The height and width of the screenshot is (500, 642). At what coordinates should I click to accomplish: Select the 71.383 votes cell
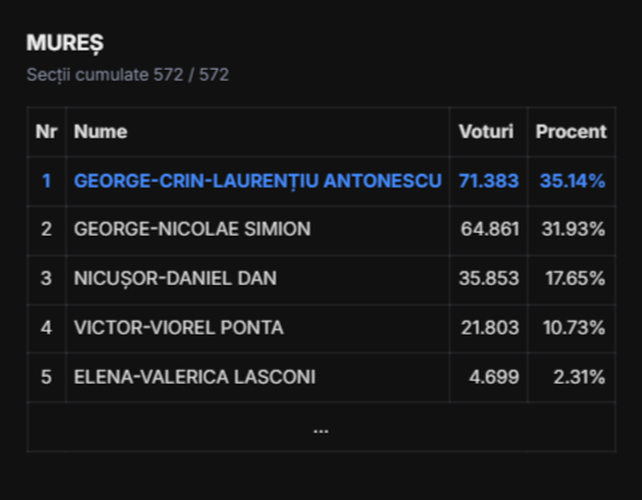pos(489,181)
